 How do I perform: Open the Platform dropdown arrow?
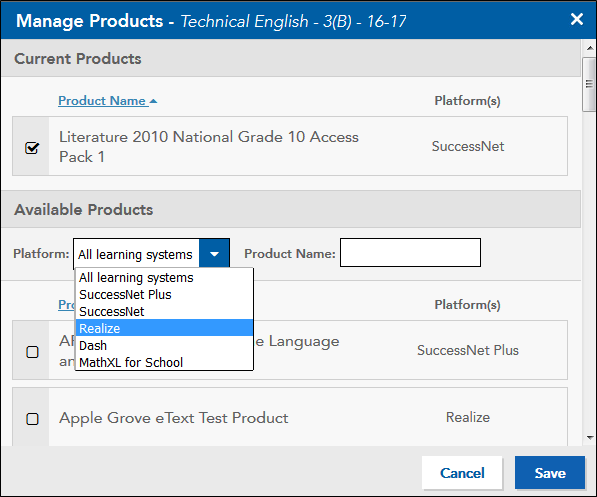[x=214, y=254]
